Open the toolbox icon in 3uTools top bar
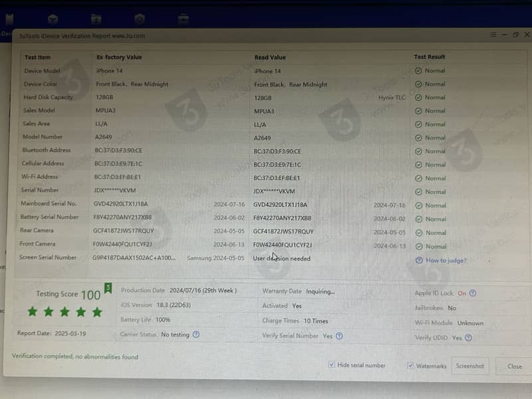 (x=184, y=19)
